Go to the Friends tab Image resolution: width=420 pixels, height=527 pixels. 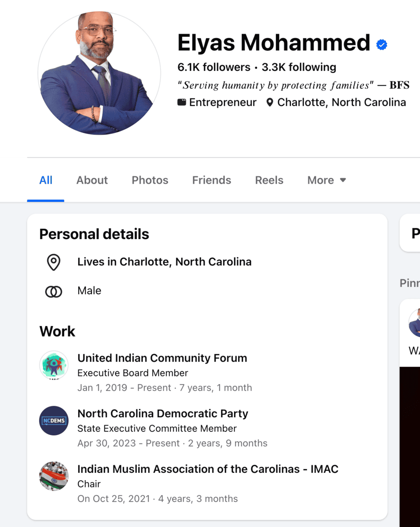coord(211,181)
